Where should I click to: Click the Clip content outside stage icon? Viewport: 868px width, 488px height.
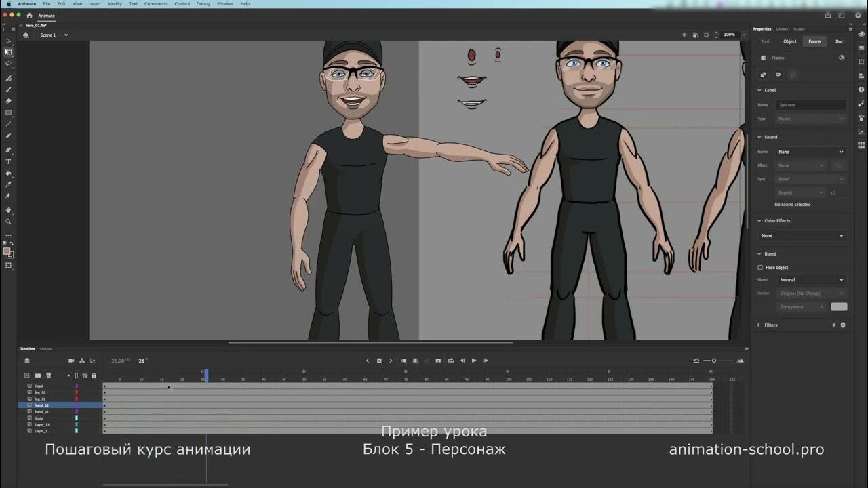(706, 35)
